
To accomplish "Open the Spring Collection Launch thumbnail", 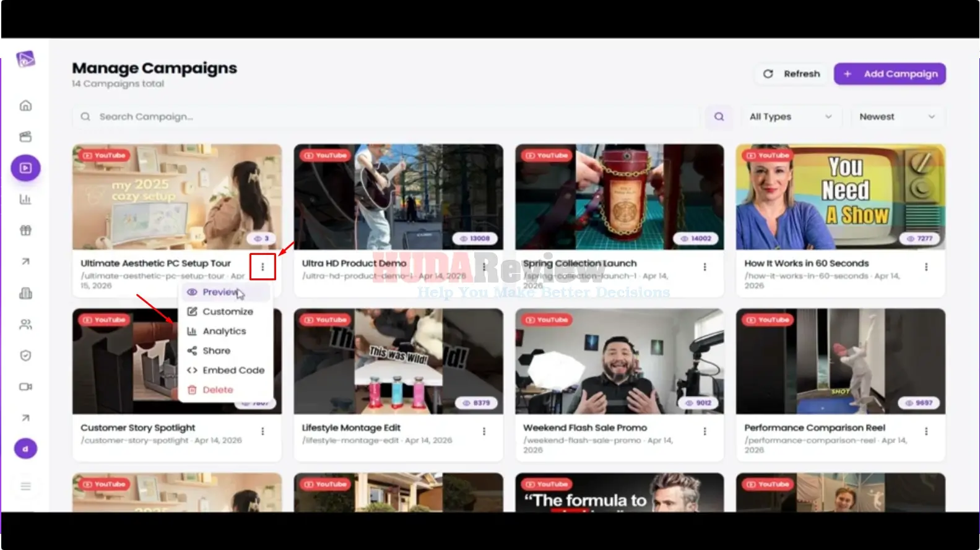I will coord(619,197).
